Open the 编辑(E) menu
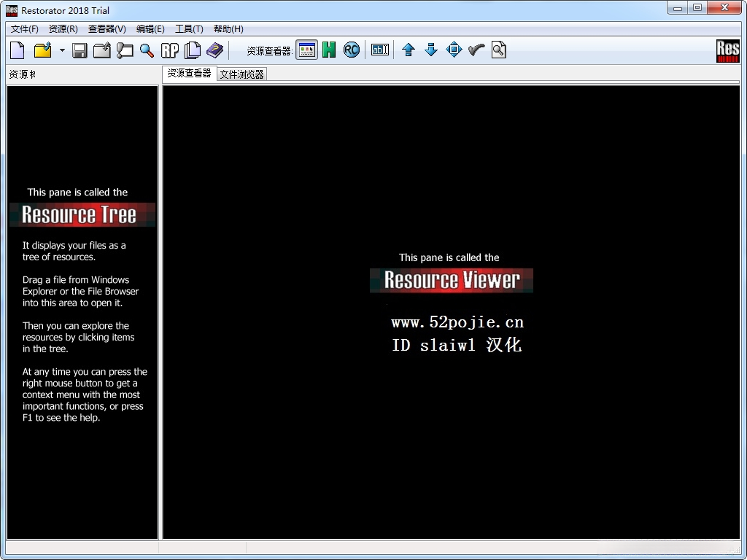This screenshot has height=560, width=747. point(150,29)
